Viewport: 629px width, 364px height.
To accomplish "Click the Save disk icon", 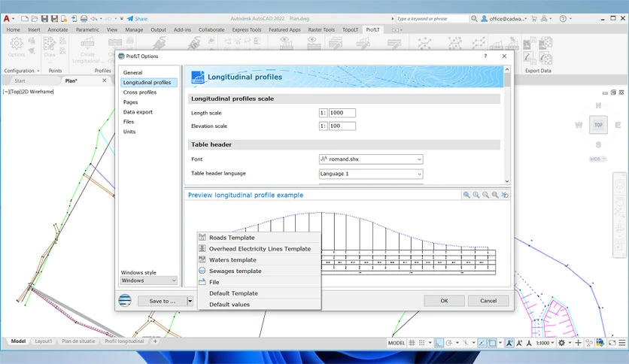I will (x=44, y=19).
